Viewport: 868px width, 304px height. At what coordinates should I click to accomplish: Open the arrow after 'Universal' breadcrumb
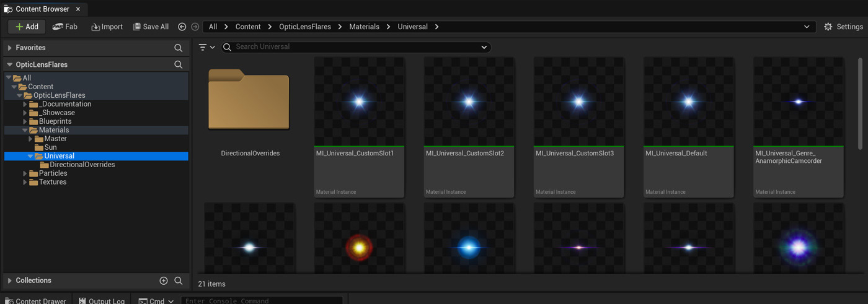pos(437,27)
